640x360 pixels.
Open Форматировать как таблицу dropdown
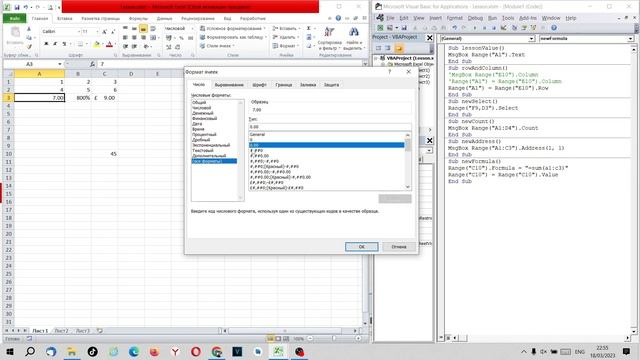[x=233, y=37]
